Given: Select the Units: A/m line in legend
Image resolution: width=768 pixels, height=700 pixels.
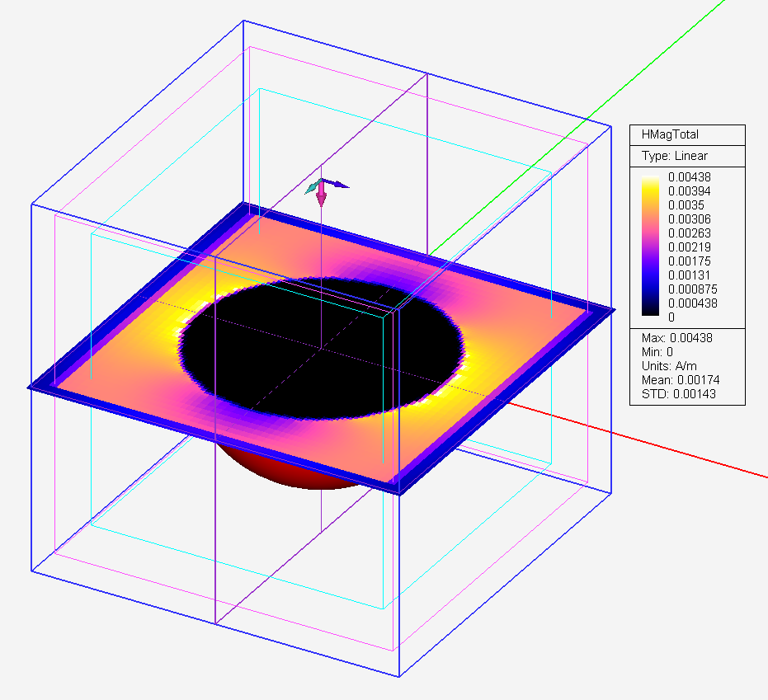Looking at the screenshot, I should coord(670,365).
